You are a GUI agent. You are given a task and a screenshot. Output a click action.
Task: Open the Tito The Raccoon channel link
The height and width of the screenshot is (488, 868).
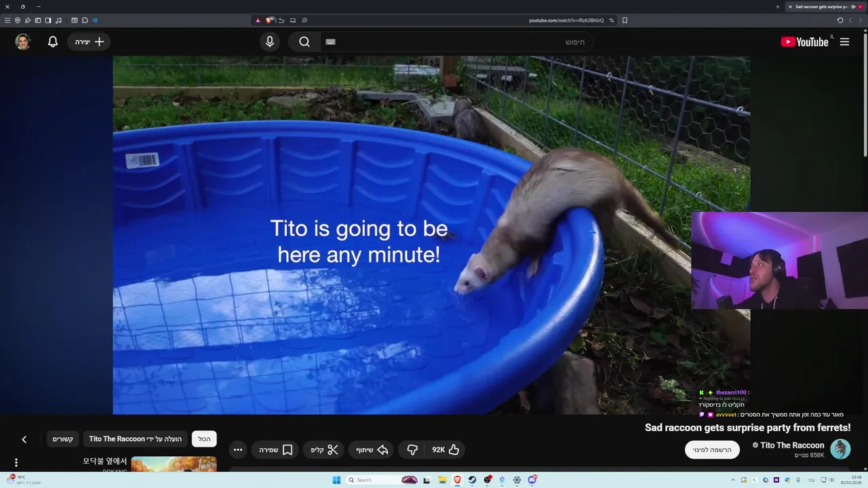[792, 445]
